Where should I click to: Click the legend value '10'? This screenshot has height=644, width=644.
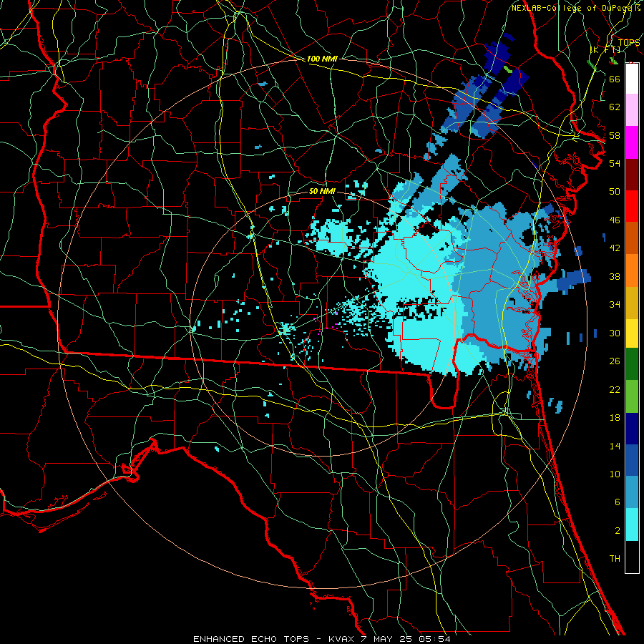coord(615,474)
